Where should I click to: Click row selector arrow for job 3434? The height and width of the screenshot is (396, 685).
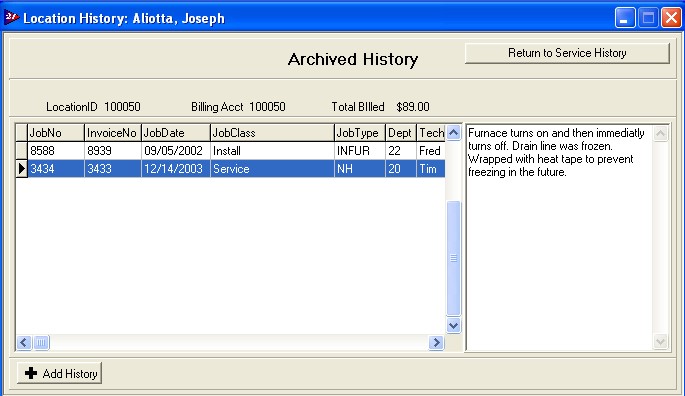click(x=21, y=169)
